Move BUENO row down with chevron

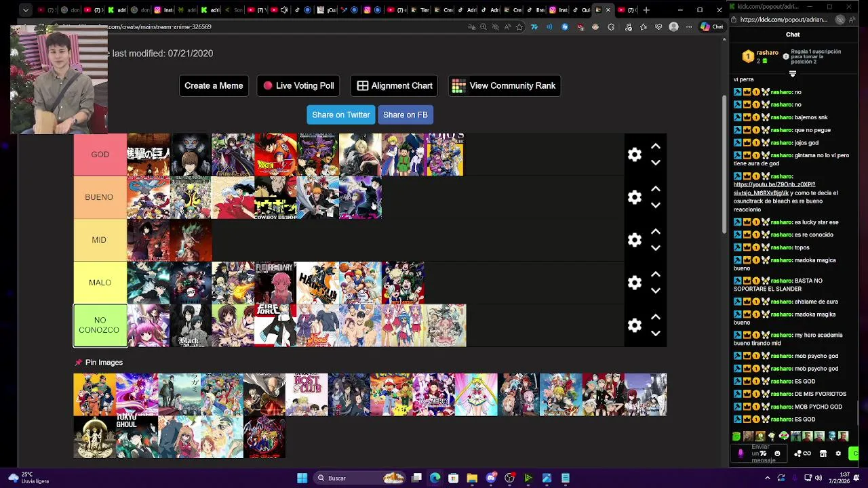[656, 205]
